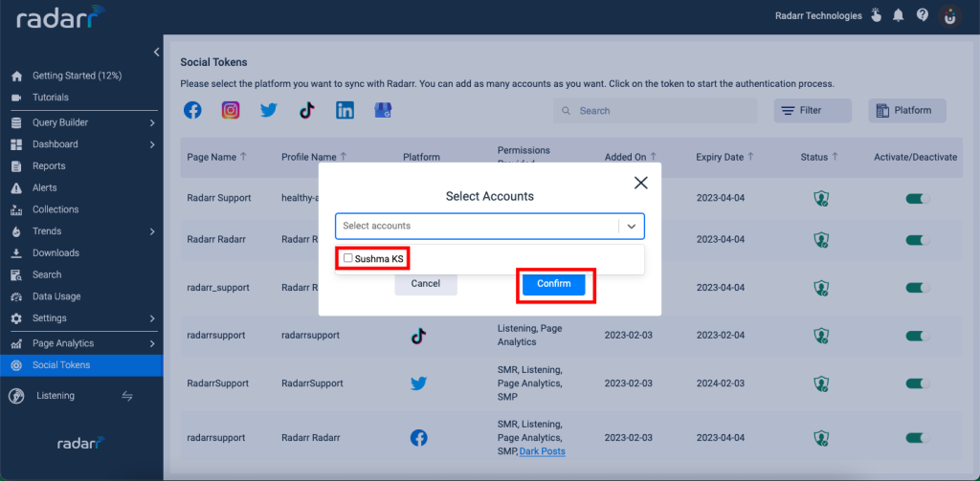Image resolution: width=980 pixels, height=481 pixels.
Task: Toggle activation for the 2023-02-04 expiry row
Action: coord(918,336)
